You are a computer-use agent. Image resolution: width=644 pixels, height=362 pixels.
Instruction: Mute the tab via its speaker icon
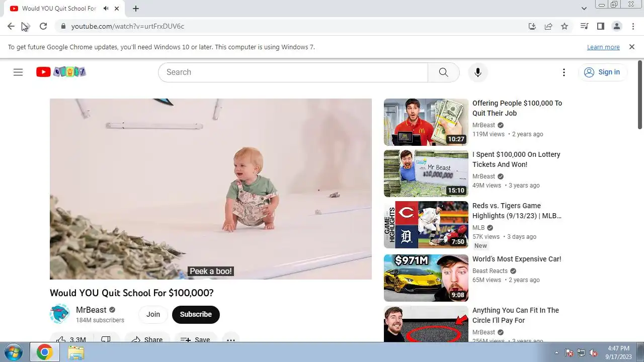click(106, 9)
